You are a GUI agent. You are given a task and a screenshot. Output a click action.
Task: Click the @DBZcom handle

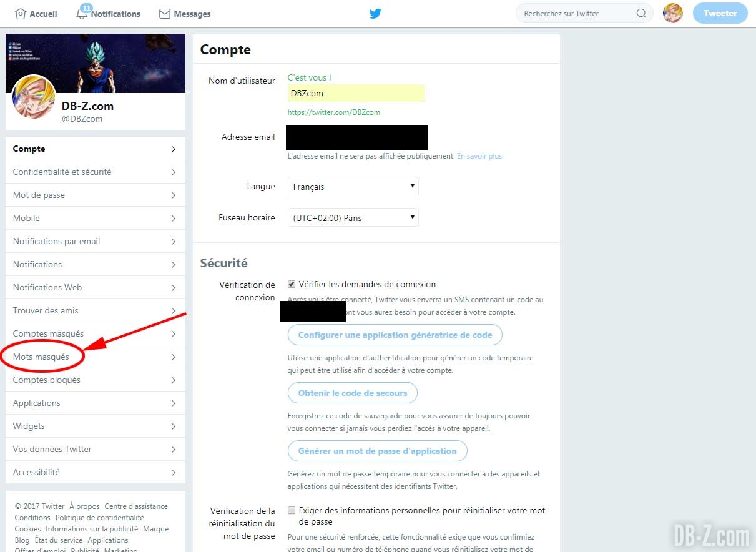(x=82, y=119)
